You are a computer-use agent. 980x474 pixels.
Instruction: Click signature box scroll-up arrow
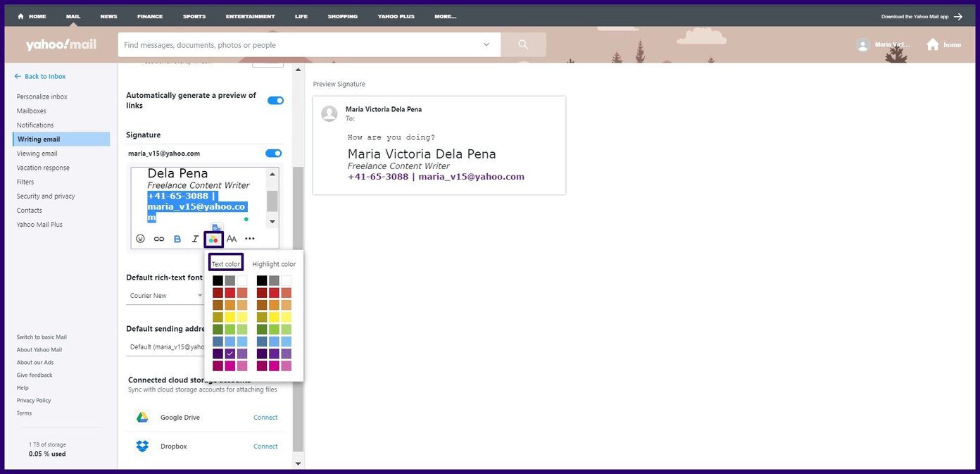pyautogui.click(x=272, y=174)
